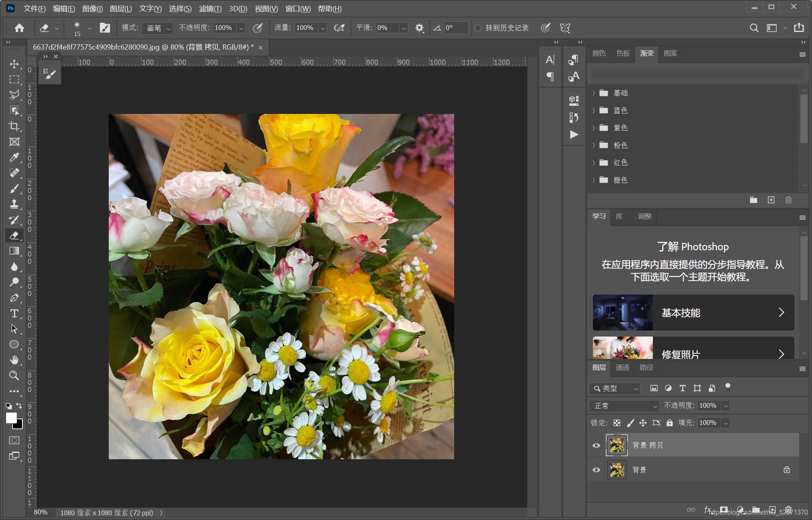
Task: Select the Path Selection tool
Action: 14,329
